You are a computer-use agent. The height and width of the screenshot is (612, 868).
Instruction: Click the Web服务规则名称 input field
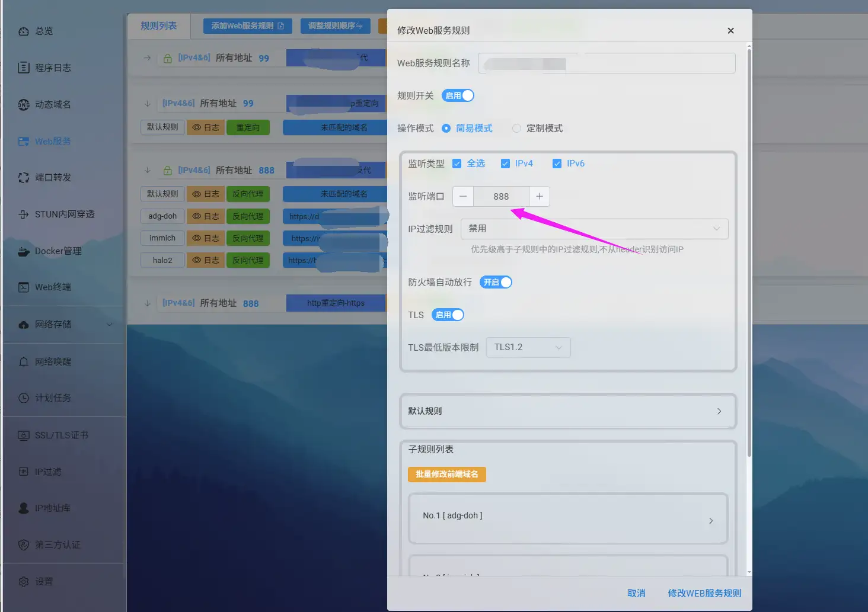(606, 63)
